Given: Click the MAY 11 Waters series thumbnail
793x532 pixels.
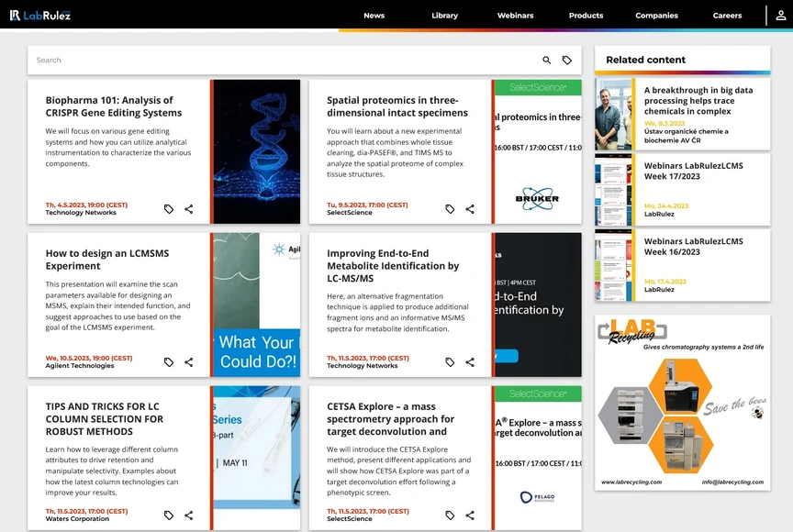Looking at the screenshot, I should coord(257,458).
